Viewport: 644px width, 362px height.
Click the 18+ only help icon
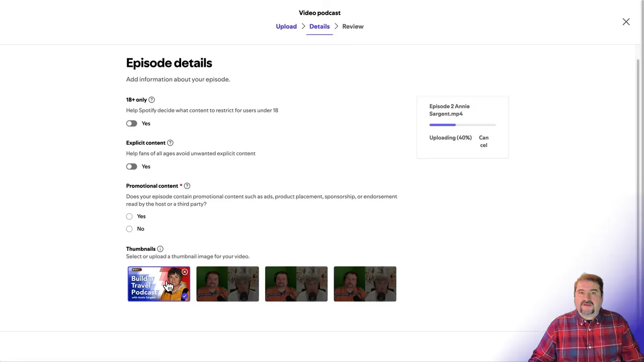(x=151, y=100)
